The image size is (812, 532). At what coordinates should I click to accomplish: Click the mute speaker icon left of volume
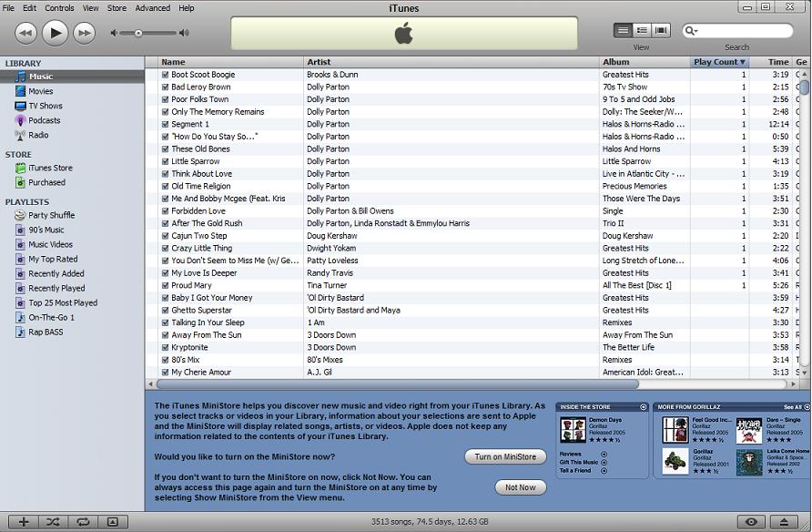pos(114,33)
